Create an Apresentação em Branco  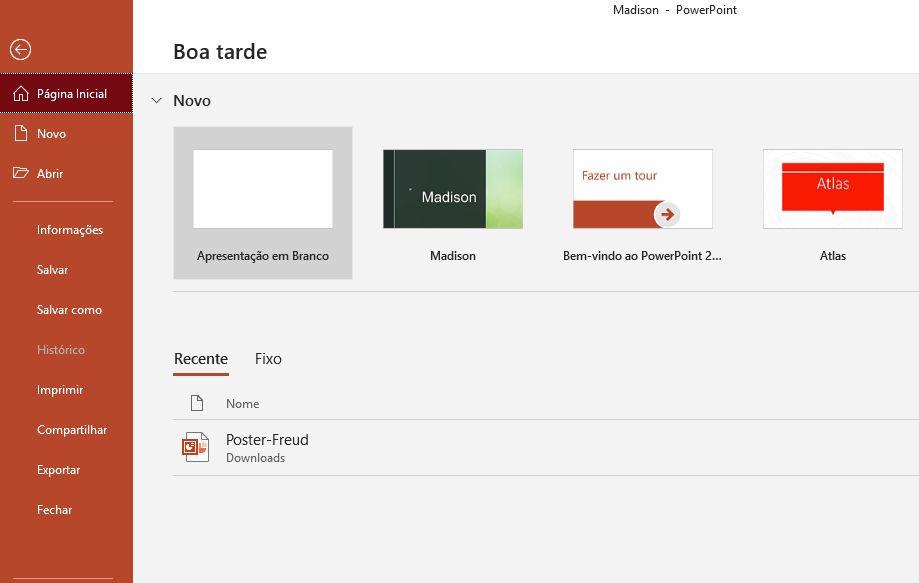coord(263,190)
